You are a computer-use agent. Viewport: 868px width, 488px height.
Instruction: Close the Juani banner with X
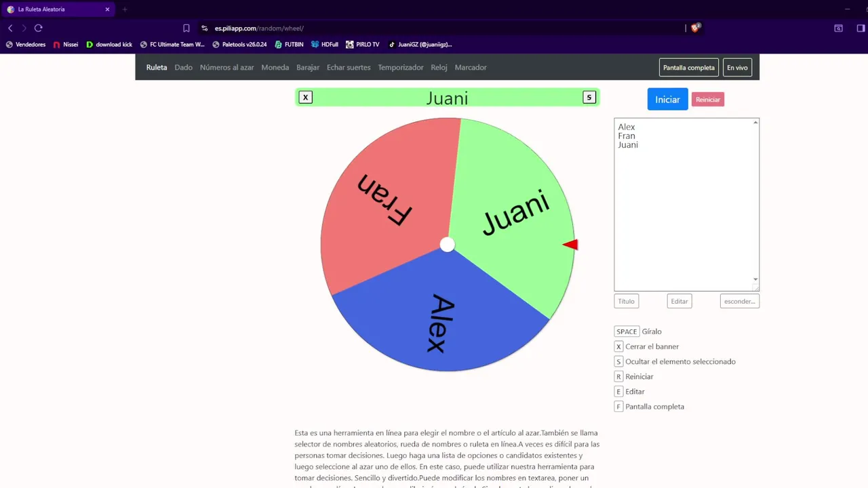306,98
